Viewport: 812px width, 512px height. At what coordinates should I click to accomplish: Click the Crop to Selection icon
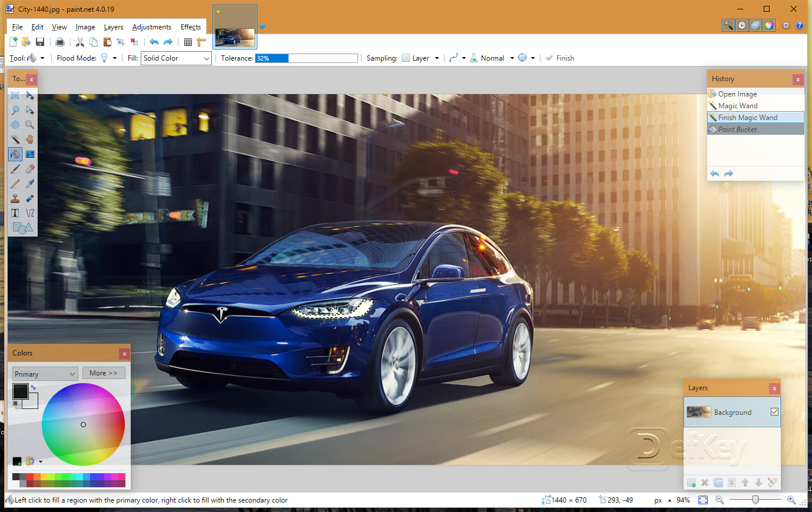[x=121, y=42]
